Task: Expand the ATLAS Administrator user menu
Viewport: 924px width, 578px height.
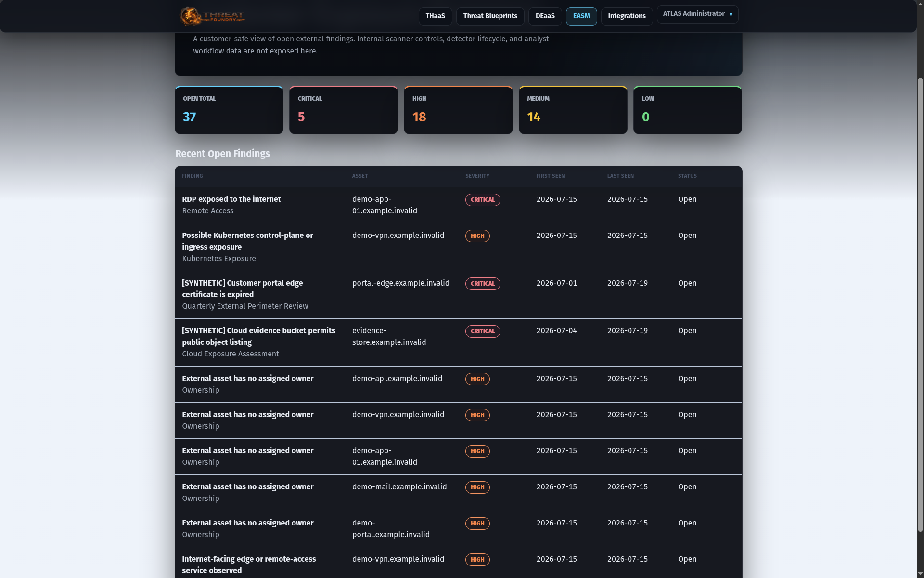Action: pos(697,14)
